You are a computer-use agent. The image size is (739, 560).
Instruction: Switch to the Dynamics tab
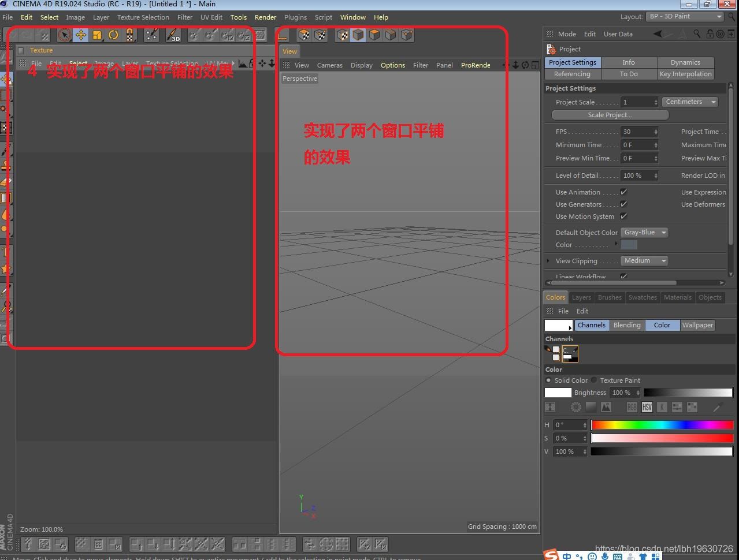coord(685,62)
